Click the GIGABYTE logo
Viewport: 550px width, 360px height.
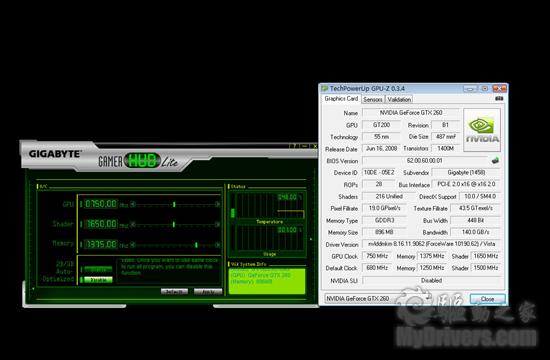click(x=55, y=154)
